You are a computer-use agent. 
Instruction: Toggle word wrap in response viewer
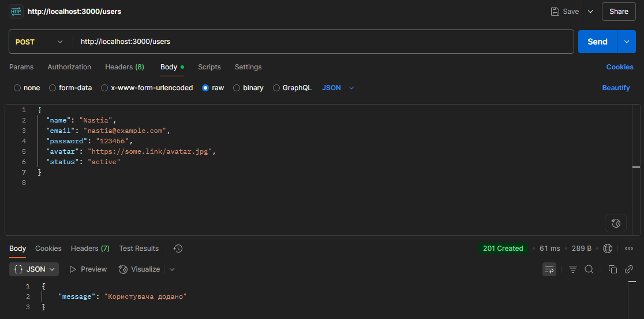[549, 269]
